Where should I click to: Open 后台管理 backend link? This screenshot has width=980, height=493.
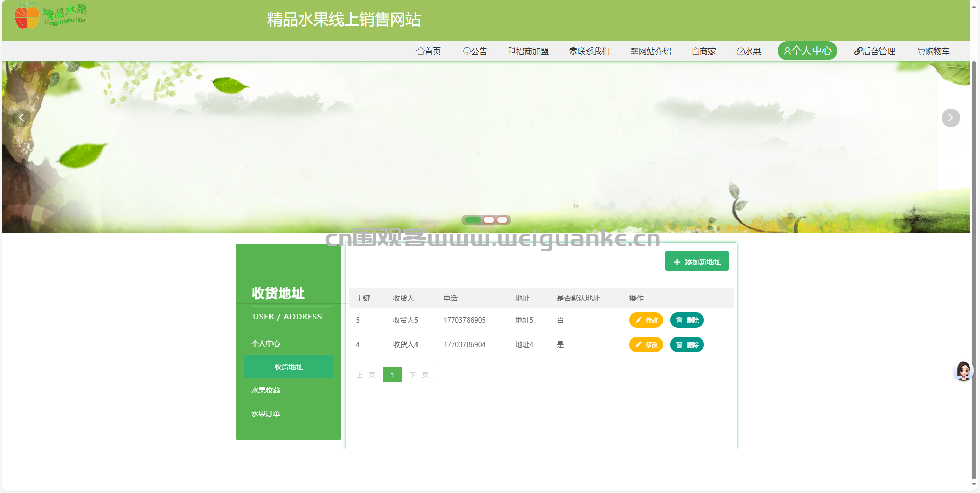click(x=874, y=51)
